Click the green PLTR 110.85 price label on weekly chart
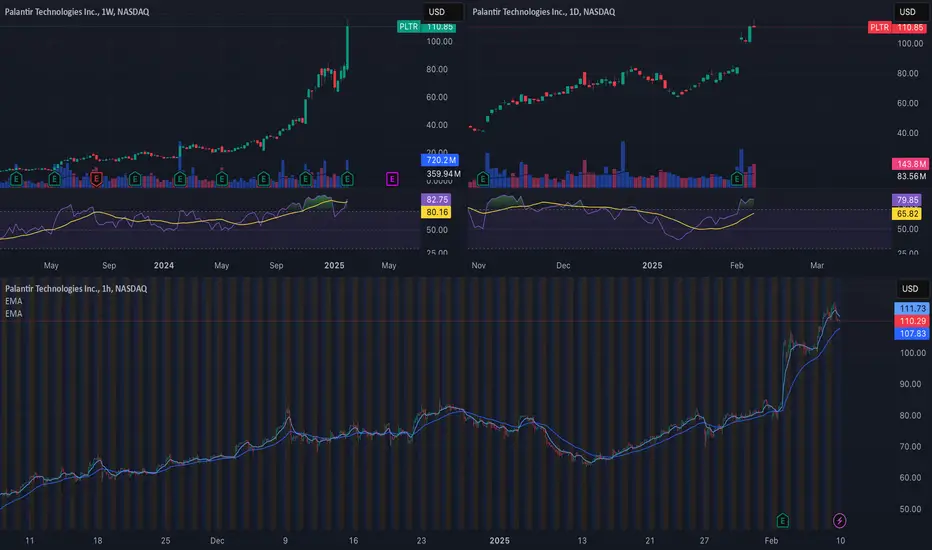 pos(427,27)
